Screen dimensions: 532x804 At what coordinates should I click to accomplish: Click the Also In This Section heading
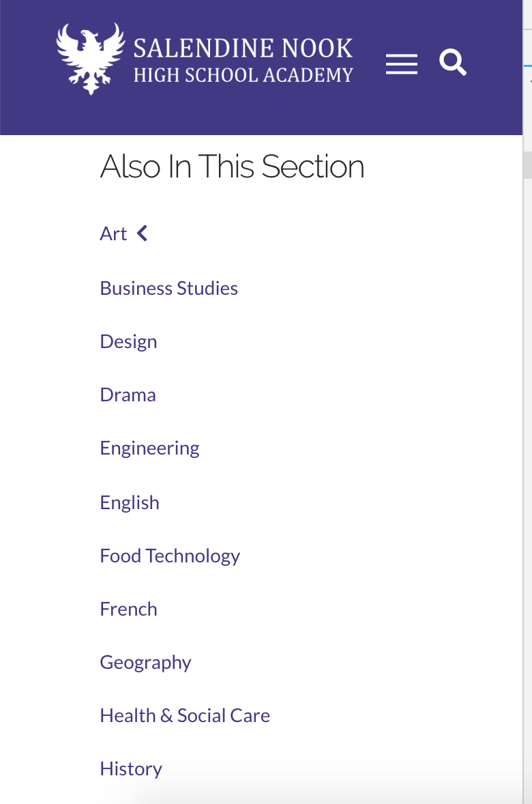[x=232, y=167]
